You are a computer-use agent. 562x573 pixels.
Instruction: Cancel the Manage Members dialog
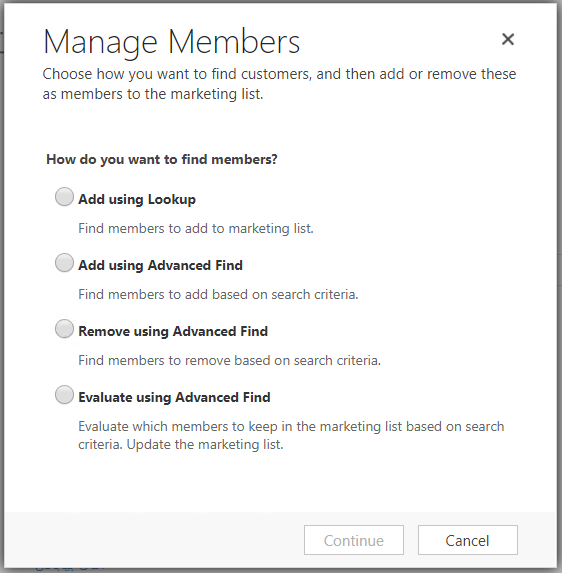tap(468, 540)
